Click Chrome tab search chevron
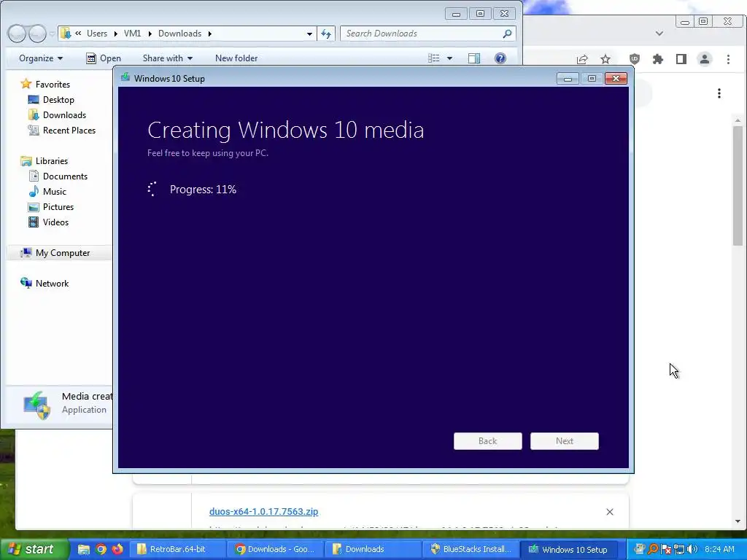Screen dimensions: 747x560 [659, 34]
